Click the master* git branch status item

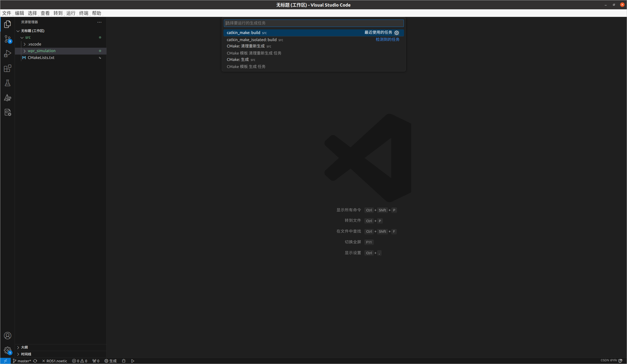22,361
